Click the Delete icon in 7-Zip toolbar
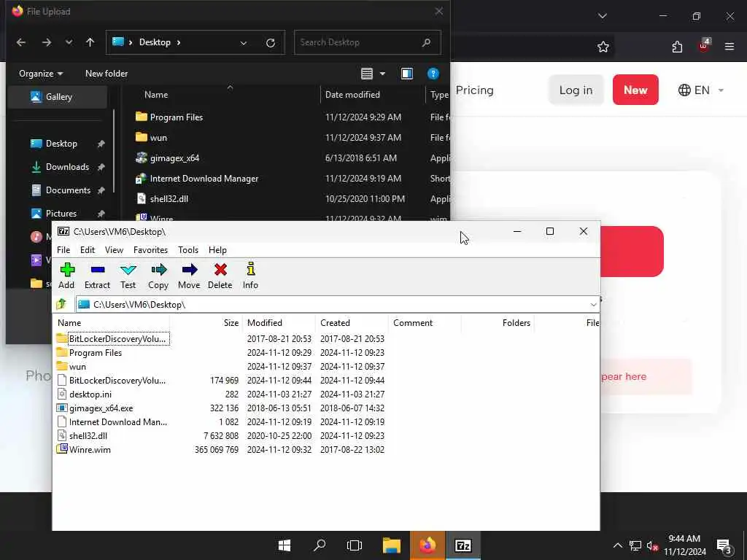747x560 pixels. (x=220, y=270)
